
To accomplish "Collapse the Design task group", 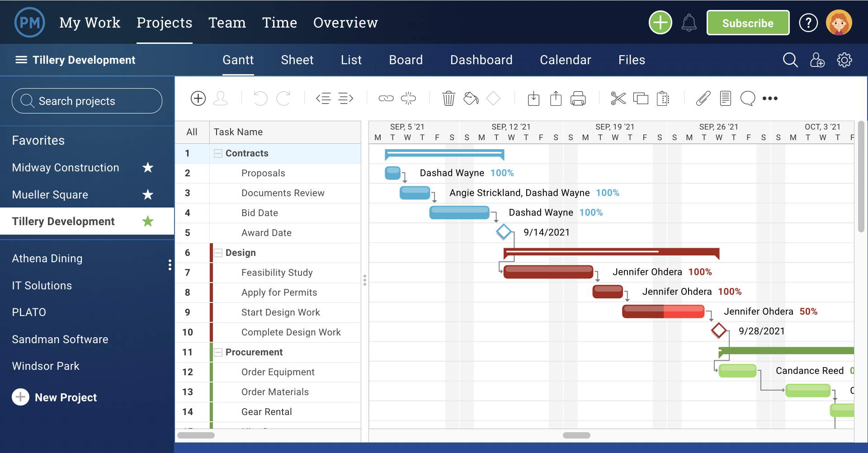I will pos(218,253).
